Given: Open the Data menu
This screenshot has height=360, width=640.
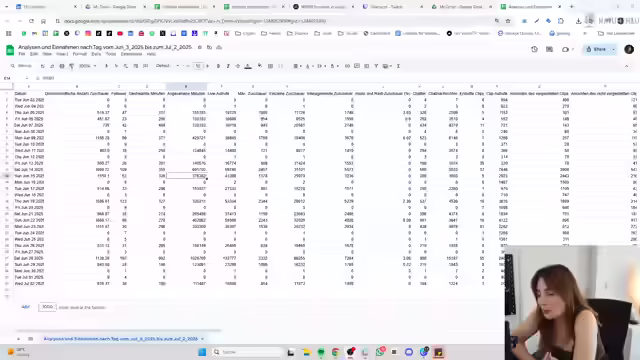Looking at the screenshot, I should (96, 54).
